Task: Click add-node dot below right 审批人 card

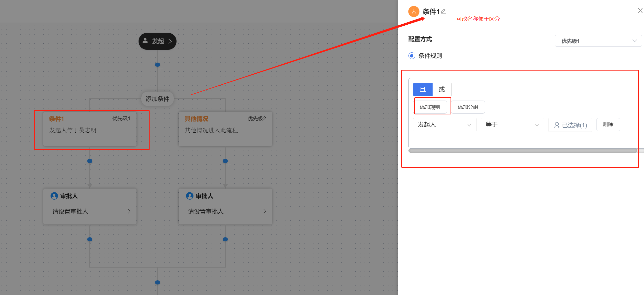Action: 225,239
